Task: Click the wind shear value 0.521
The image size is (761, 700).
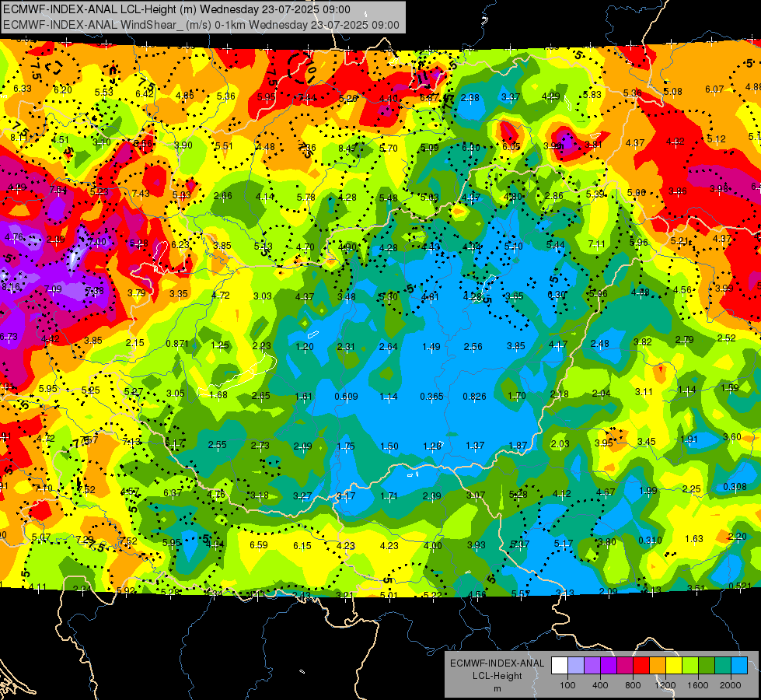Action: [x=740, y=586]
